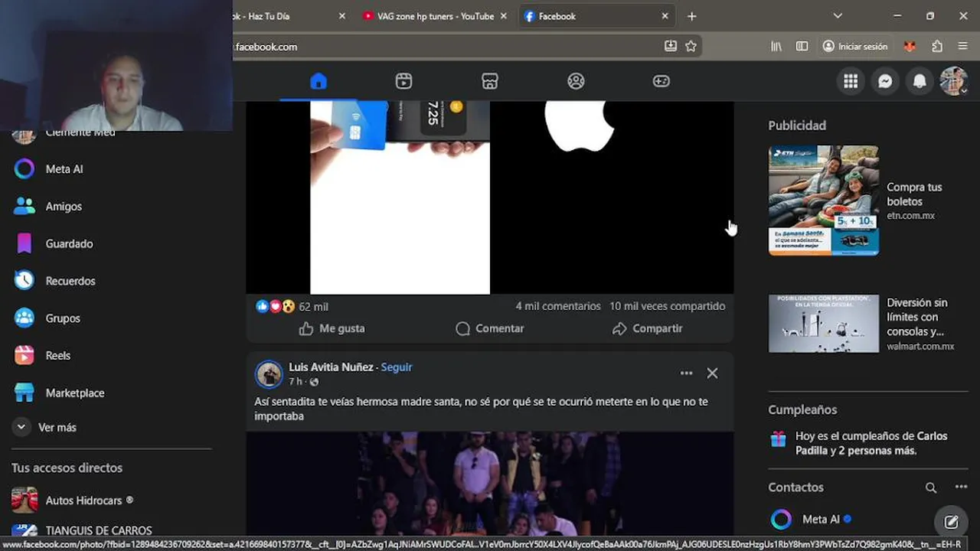Open Guardado in the left sidebar
This screenshot has height=551, width=980.
(x=113, y=244)
